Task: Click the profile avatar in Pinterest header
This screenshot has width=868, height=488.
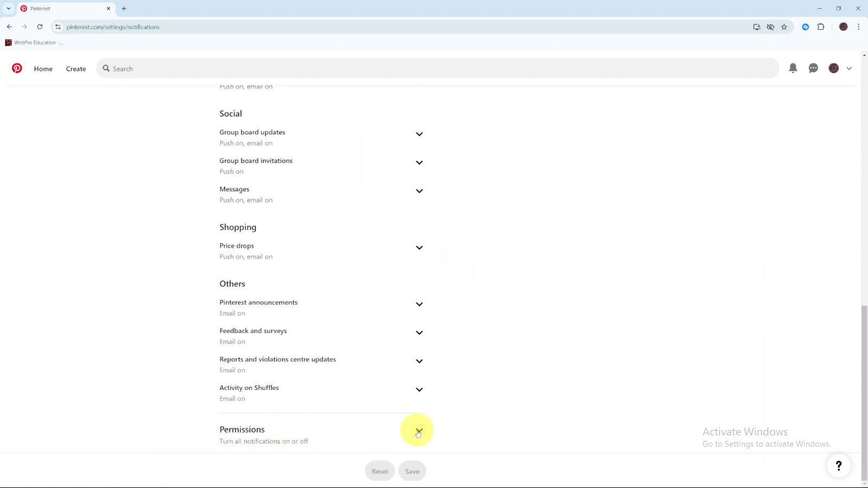Action: point(834,68)
